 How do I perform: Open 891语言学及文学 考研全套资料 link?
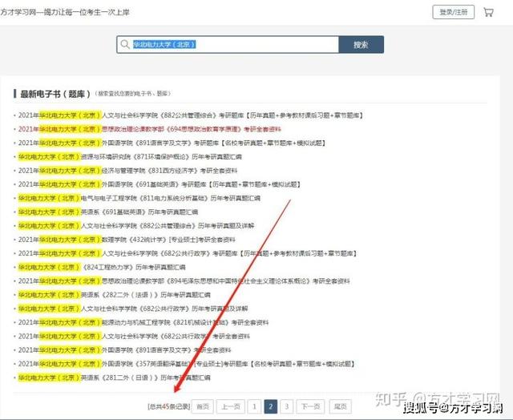tap(125, 350)
